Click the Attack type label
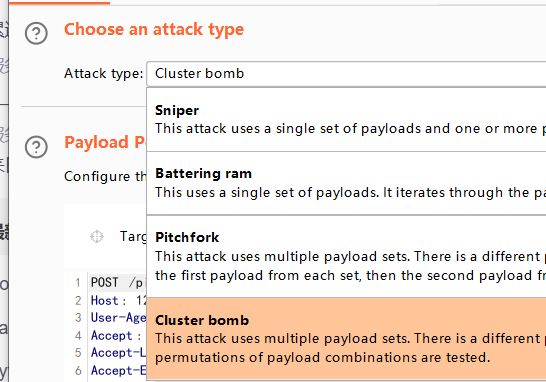Viewport: 546px width, 382px height. (x=104, y=74)
